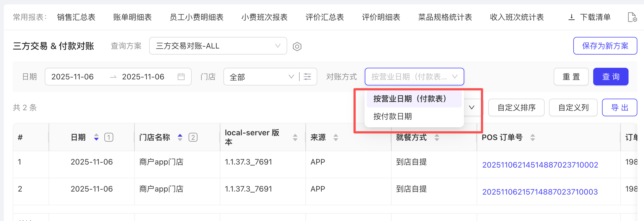Sort by POS 订单号 column
Image resolution: width=644 pixels, height=221 pixels.
[533, 137]
